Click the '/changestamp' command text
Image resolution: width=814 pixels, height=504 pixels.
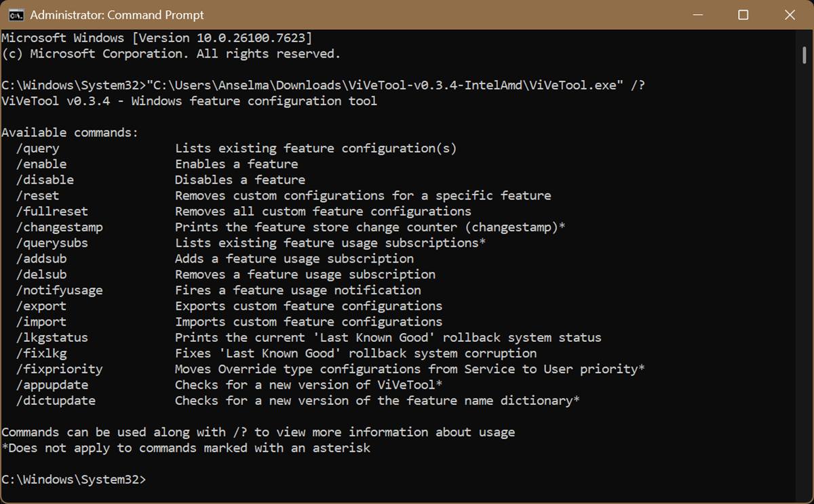click(60, 227)
